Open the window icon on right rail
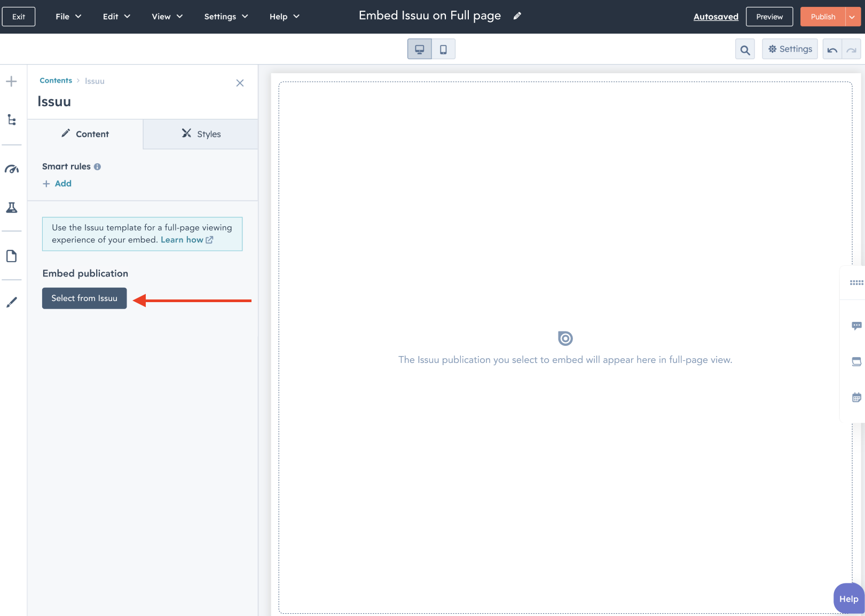This screenshot has height=616, width=865. tap(856, 362)
